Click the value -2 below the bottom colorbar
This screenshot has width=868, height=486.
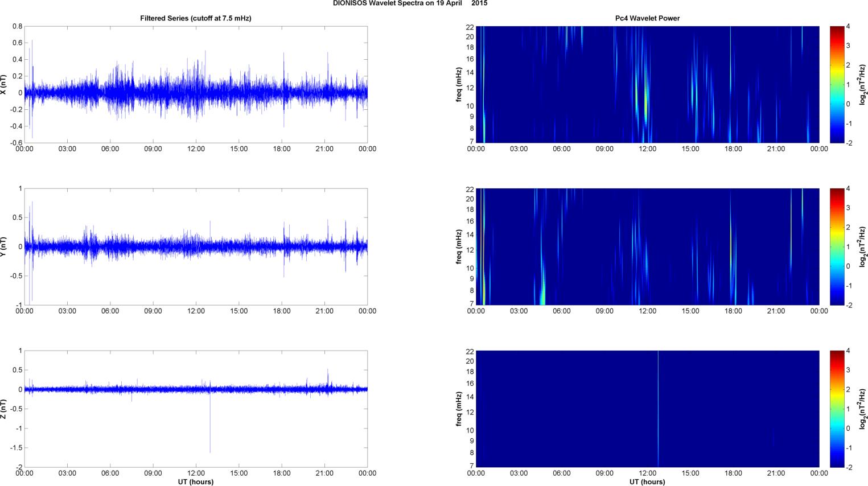coord(849,467)
